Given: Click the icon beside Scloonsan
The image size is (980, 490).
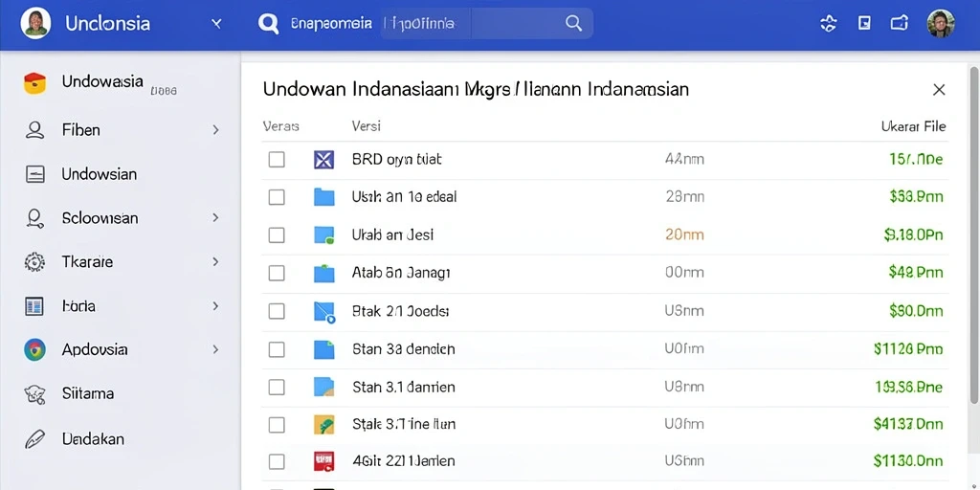Looking at the screenshot, I should tap(34, 218).
